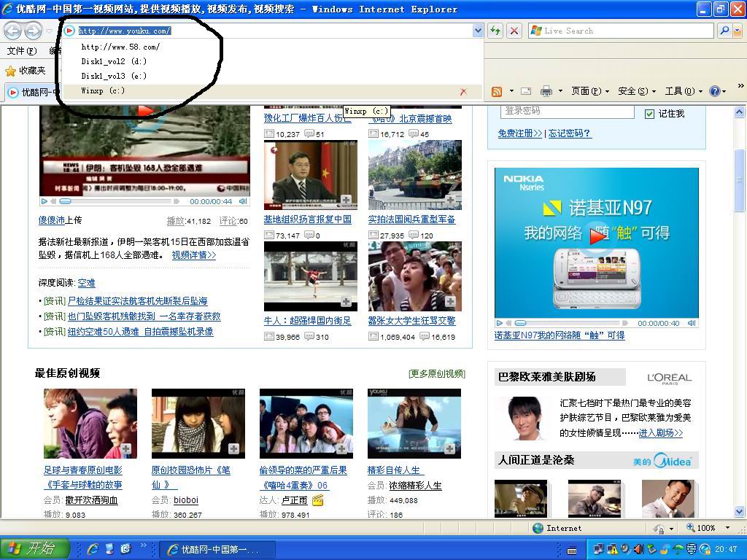Click the browser Back arrow button
Image resolution: width=747 pixels, height=560 pixels.
[x=13, y=31]
